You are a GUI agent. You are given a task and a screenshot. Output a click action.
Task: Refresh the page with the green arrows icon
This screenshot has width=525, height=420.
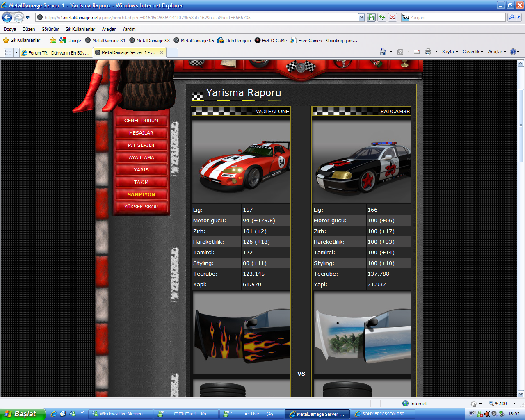click(x=382, y=17)
